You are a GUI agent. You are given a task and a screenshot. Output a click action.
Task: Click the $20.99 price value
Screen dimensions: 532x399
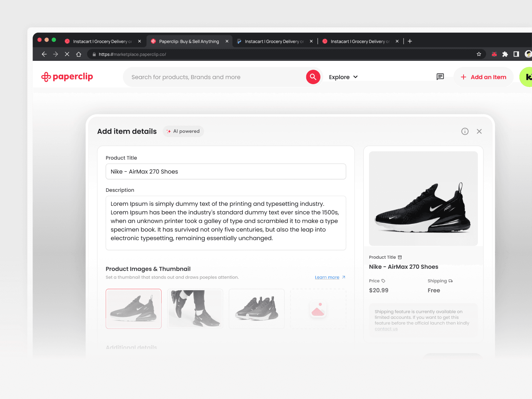click(379, 290)
